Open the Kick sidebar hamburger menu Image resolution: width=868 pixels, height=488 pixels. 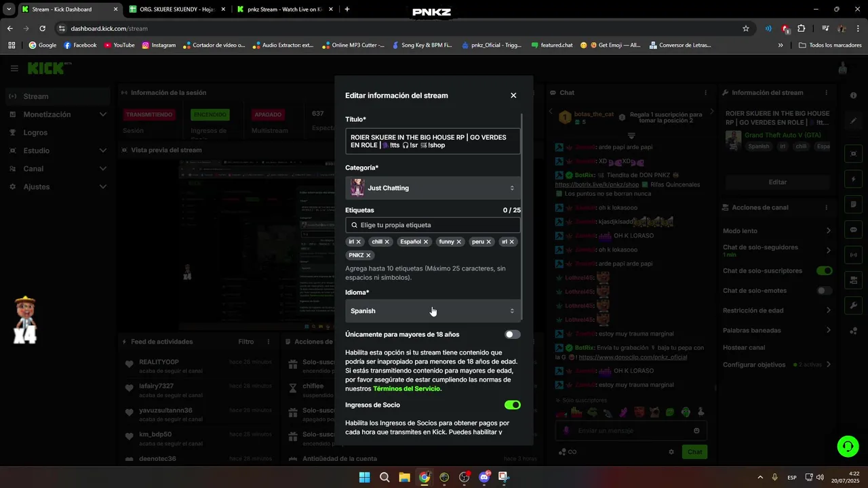[x=14, y=68]
